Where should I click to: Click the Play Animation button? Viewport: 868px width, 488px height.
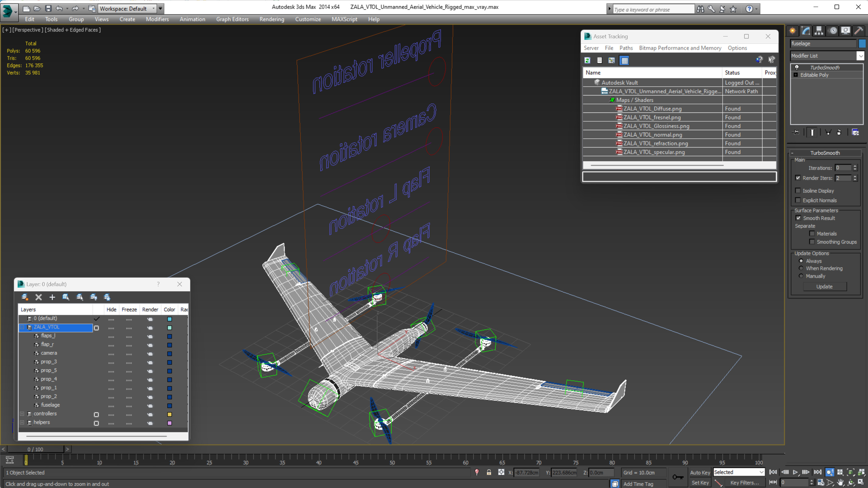click(795, 472)
